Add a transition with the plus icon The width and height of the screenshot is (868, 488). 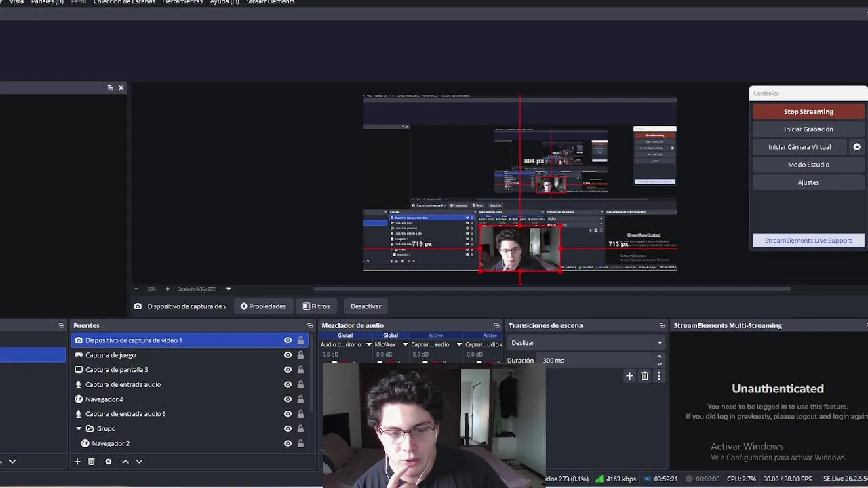pos(629,376)
